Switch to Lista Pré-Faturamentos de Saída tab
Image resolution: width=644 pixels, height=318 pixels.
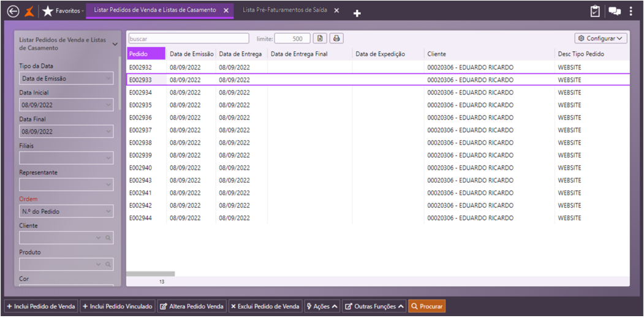(285, 10)
